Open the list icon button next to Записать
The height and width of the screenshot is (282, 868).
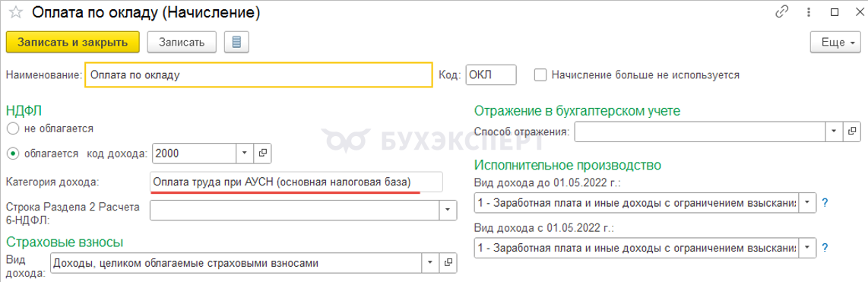coord(236,42)
